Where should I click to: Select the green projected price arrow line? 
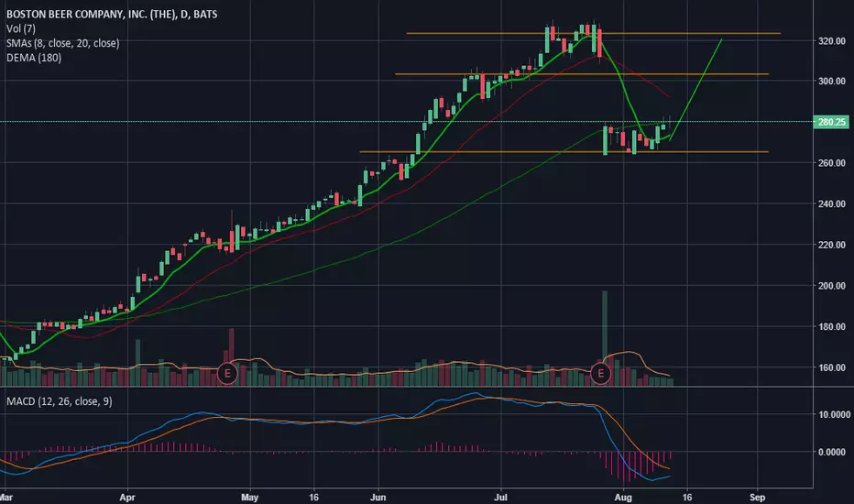pos(696,89)
